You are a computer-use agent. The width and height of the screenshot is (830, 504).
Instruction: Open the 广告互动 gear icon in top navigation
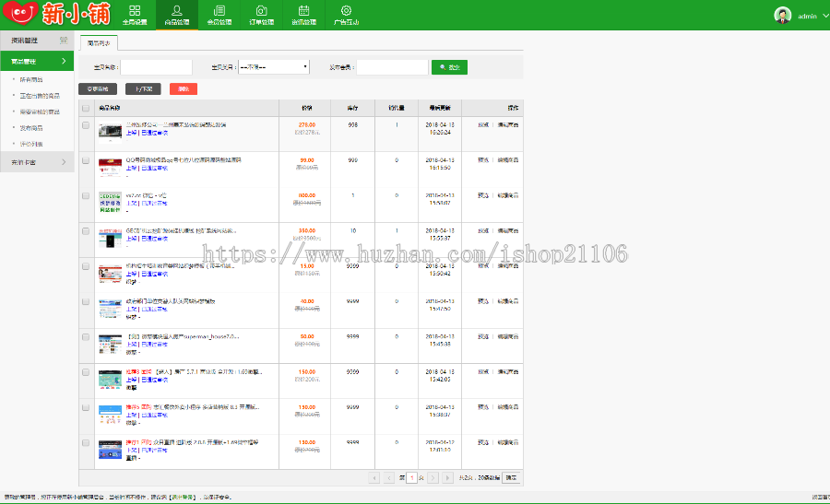[346, 10]
